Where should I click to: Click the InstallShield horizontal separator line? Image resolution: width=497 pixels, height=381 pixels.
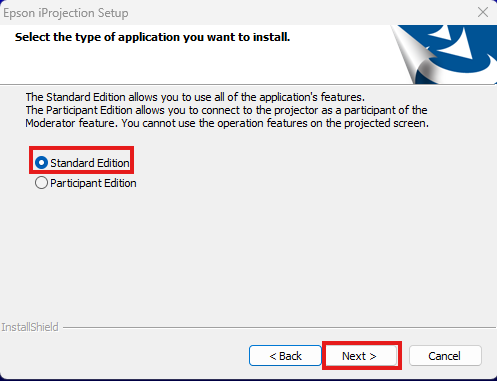[x=279, y=327]
